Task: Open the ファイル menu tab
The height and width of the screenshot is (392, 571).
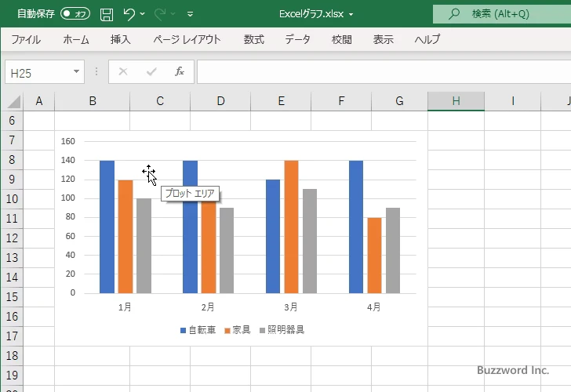Action: point(25,39)
